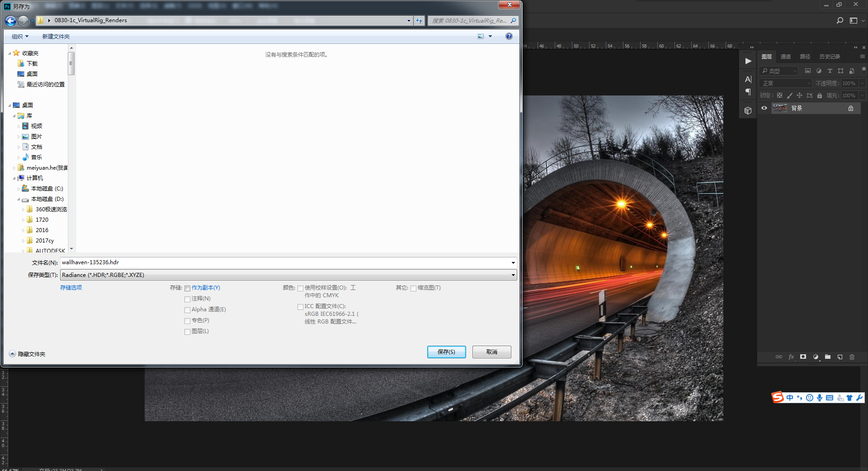This screenshot has height=471, width=868.
Task: Toggle 使用校样设置 checkbox
Action: pyautogui.click(x=300, y=288)
